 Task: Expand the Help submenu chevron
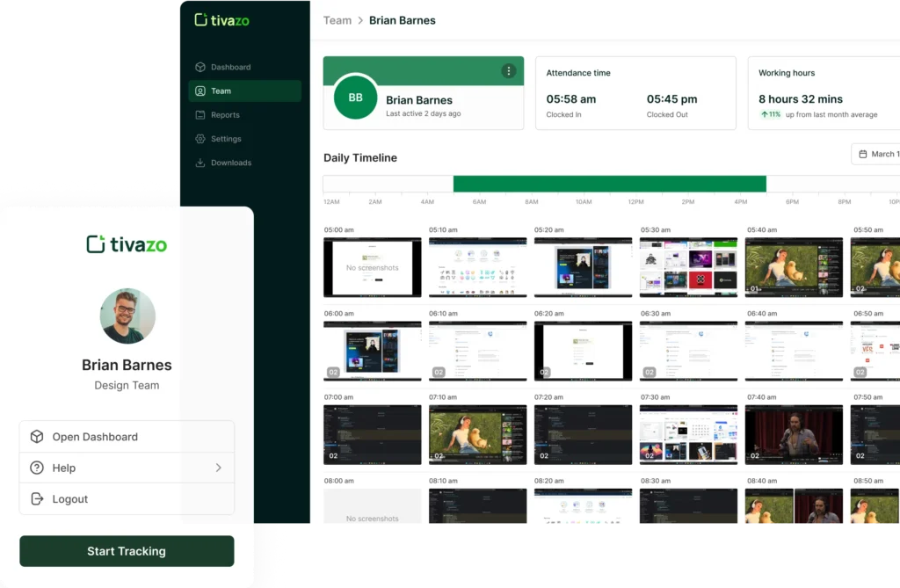coord(218,468)
